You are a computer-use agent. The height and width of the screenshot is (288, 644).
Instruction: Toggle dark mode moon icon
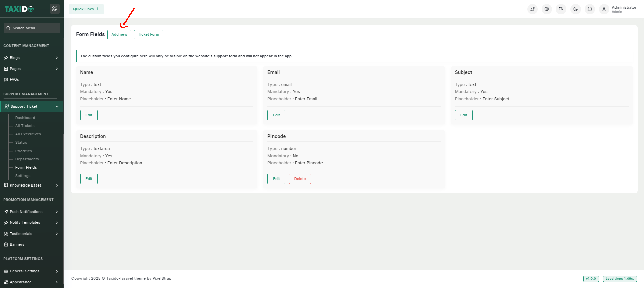[575, 9]
